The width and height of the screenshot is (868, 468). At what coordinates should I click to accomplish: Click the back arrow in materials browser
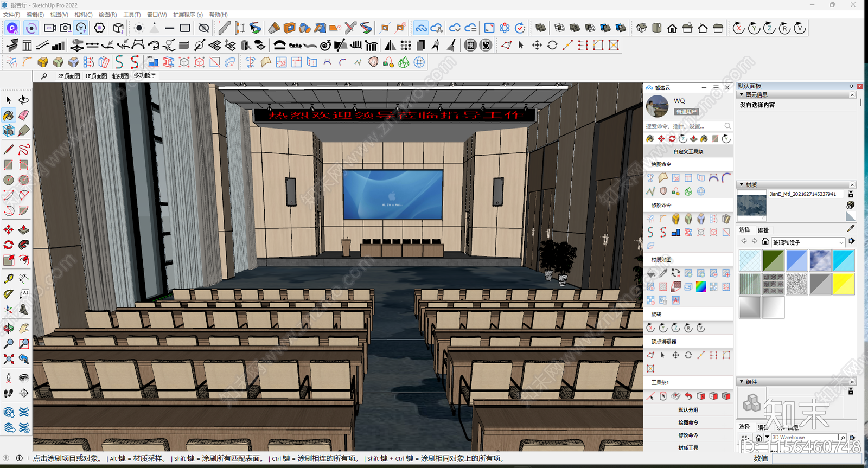point(744,241)
